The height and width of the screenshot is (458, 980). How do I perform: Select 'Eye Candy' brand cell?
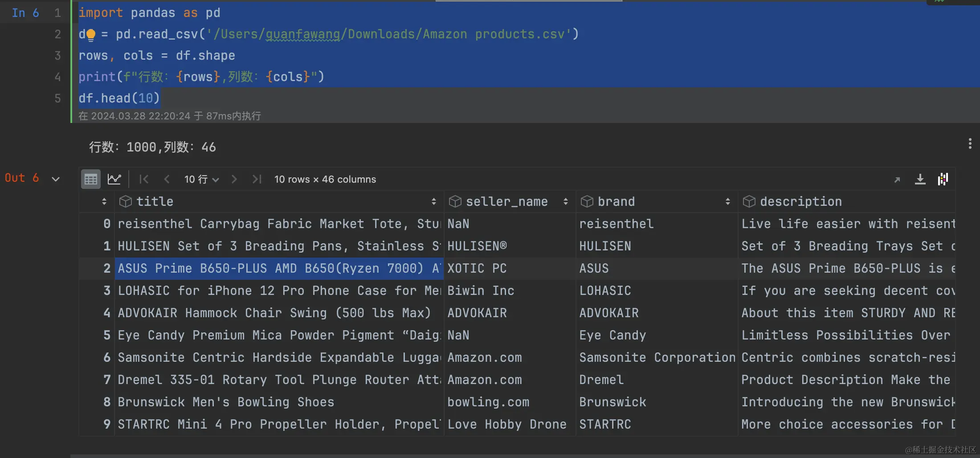click(657, 335)
